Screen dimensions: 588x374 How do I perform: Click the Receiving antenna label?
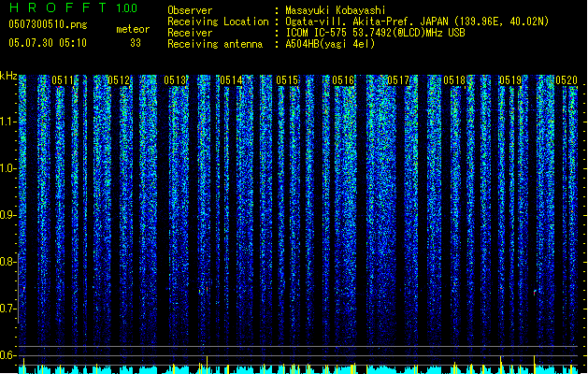tap(215, 44)
